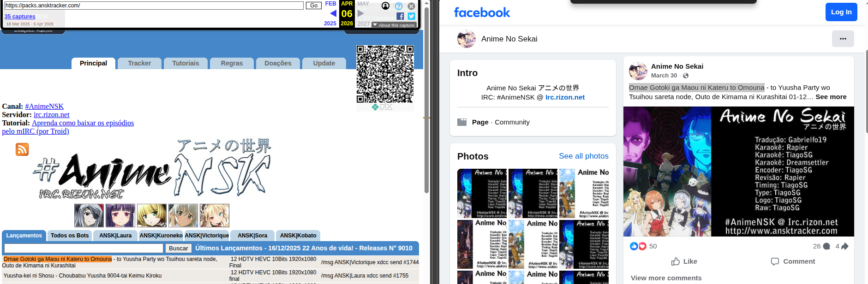Go to previous capture with blue left arrow
The width and height of the screenshot is (868, 284).
pyautogui.click(x=333, y=13)
